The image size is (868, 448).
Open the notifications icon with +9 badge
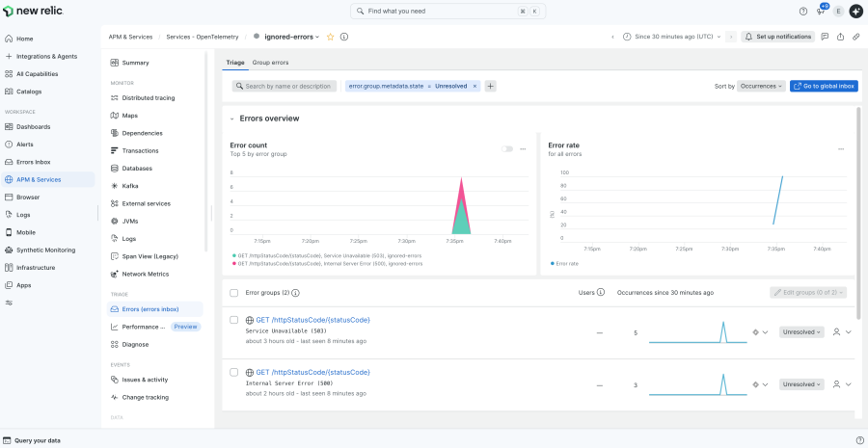click(x=822, y=11)
